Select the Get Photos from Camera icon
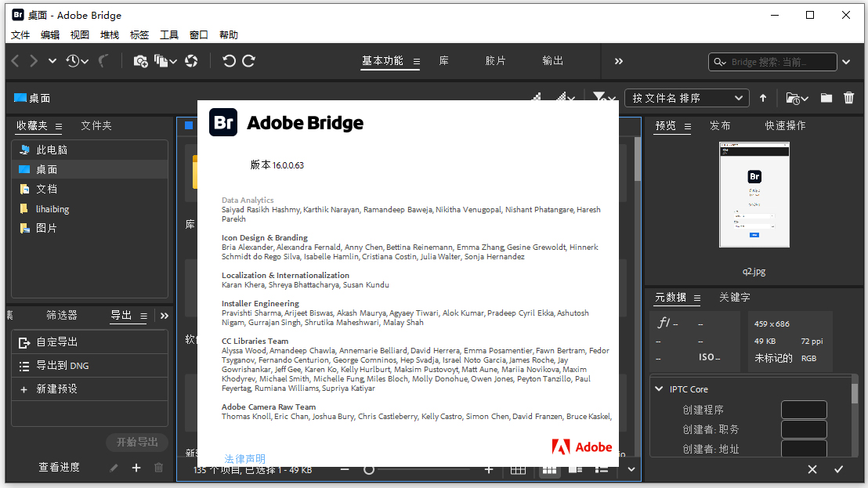The width and height of the screenshot is (868, 488). pos(141,60)
